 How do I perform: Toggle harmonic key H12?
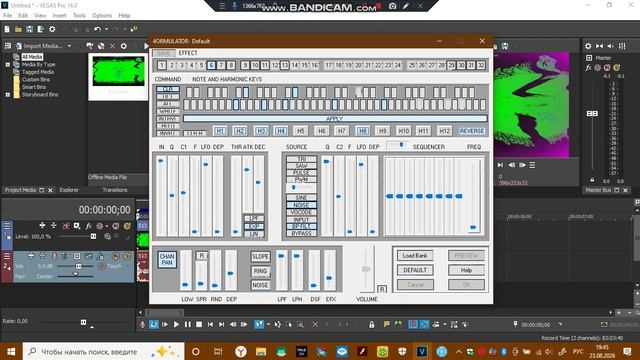[444, 131]
